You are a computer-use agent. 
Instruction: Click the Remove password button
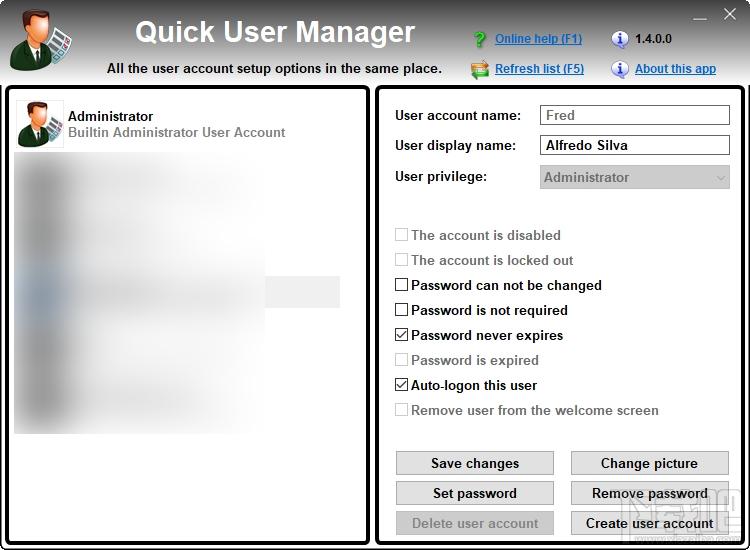650,493
